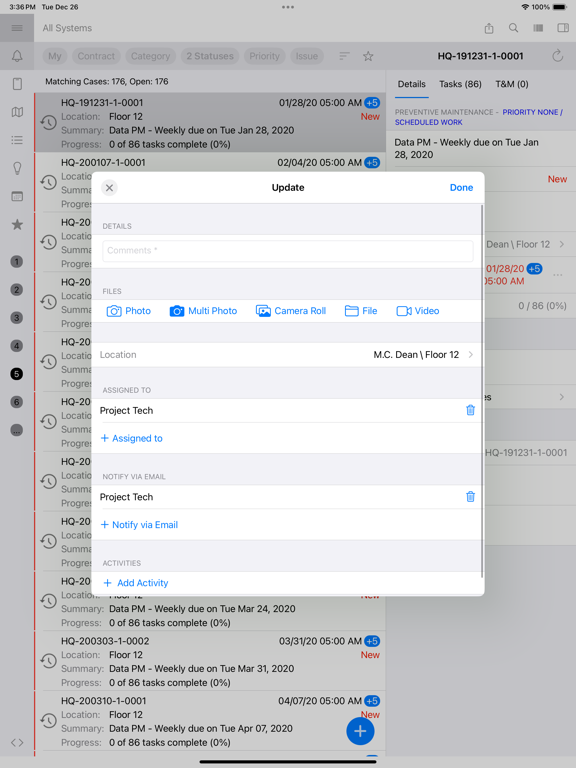Switch to the T&M (0) tab
The width and height of the screenshot is (576, 768).
512,84
